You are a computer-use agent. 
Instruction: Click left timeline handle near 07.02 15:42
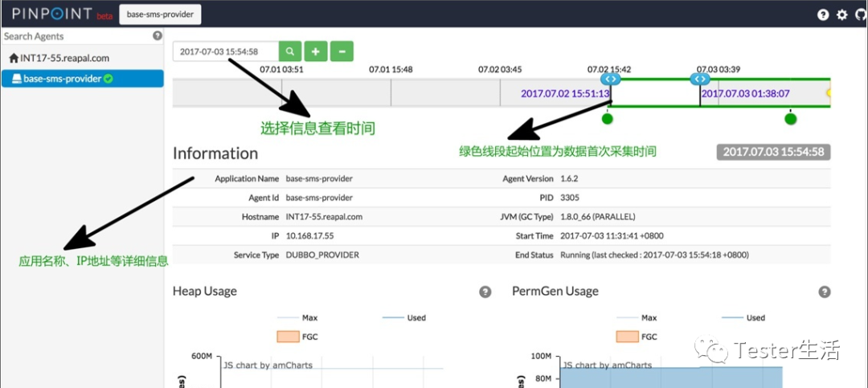pos(611,80)
